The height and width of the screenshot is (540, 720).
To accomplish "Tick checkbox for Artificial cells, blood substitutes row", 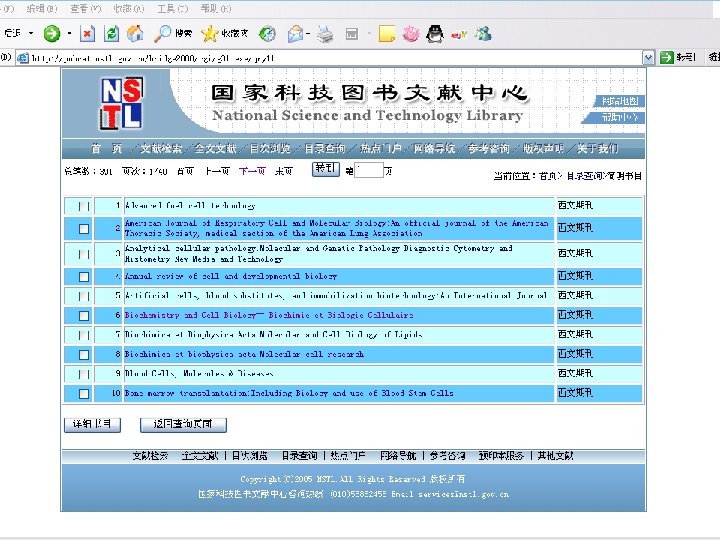I will coord(84,296).
